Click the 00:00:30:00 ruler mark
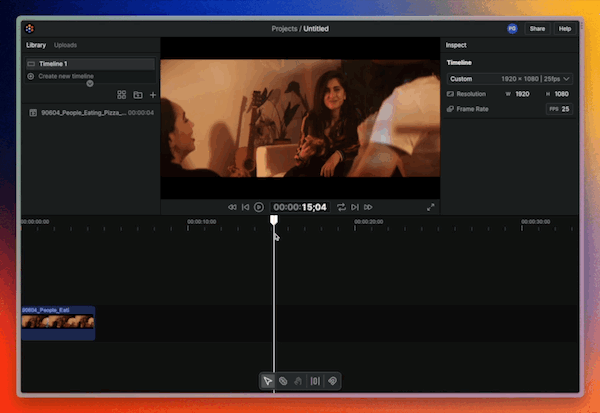The height and width of the screenshot is (413, 600). point(535,222)
